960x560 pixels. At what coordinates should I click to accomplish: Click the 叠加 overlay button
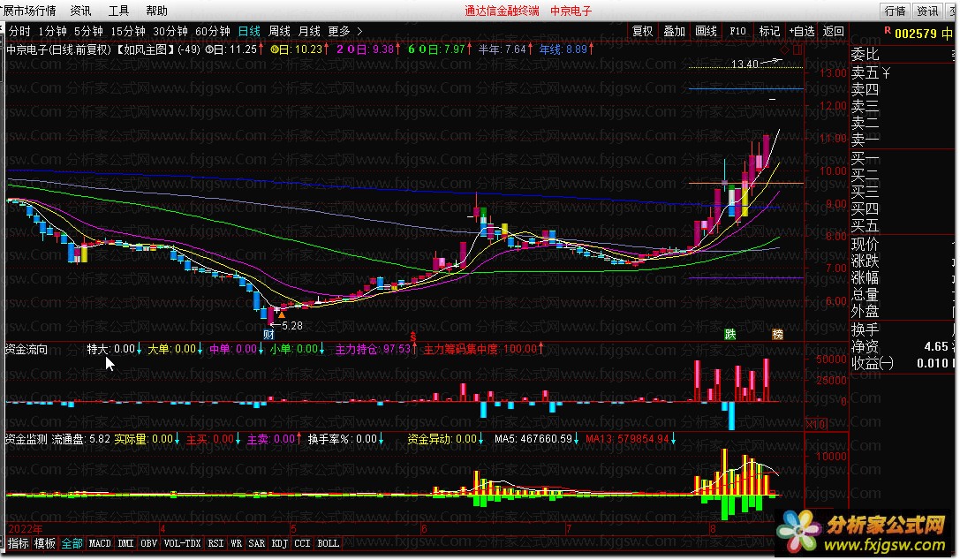[x=674, y=31]
